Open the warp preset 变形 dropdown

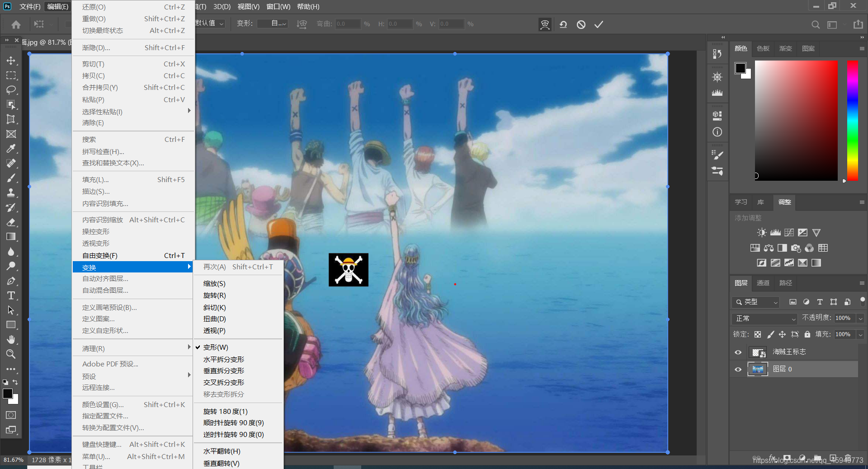[x=273, y=23]
